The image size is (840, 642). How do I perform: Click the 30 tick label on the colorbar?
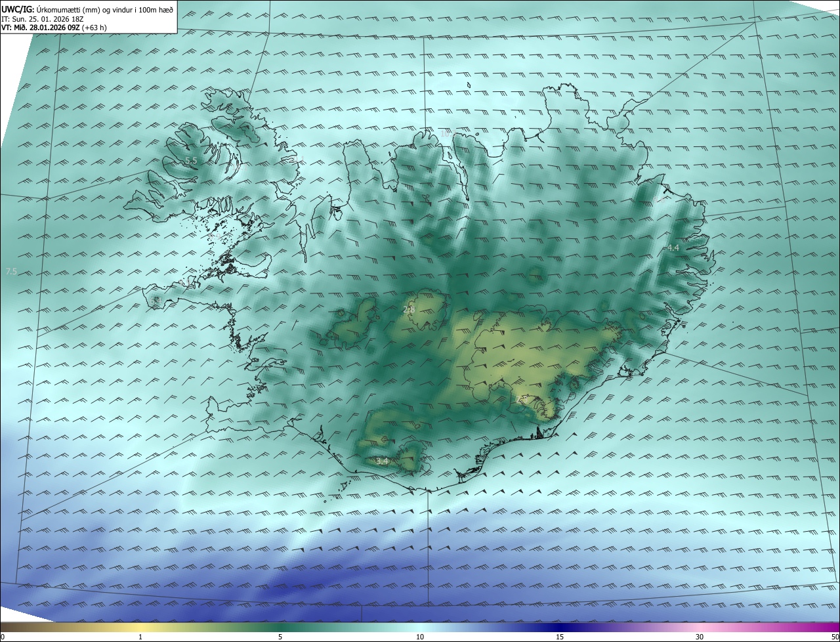coord(700,637)
